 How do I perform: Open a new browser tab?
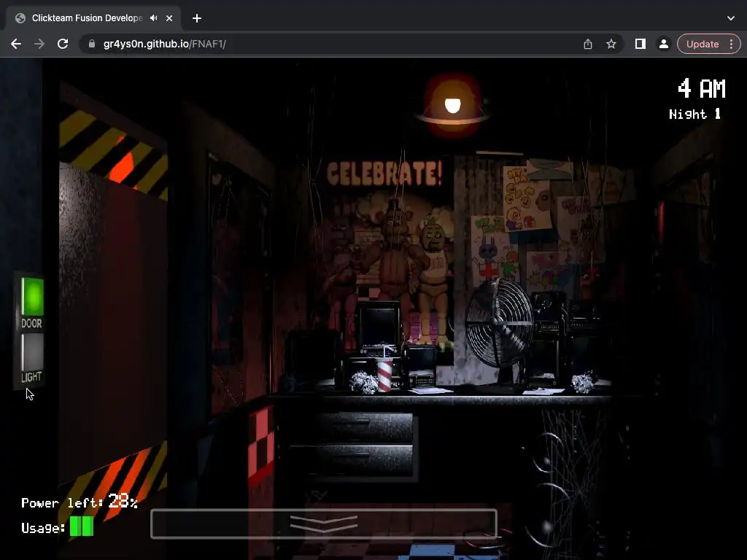coord(197,18)
